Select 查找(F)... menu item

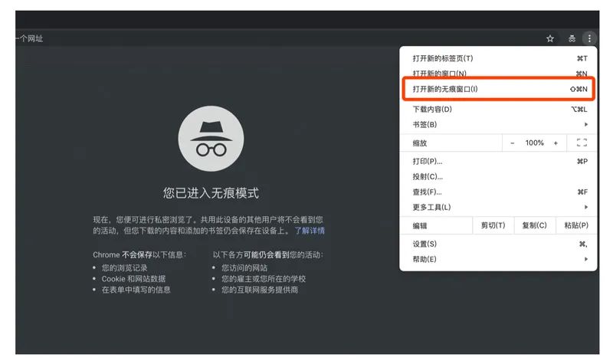[498, 192]
